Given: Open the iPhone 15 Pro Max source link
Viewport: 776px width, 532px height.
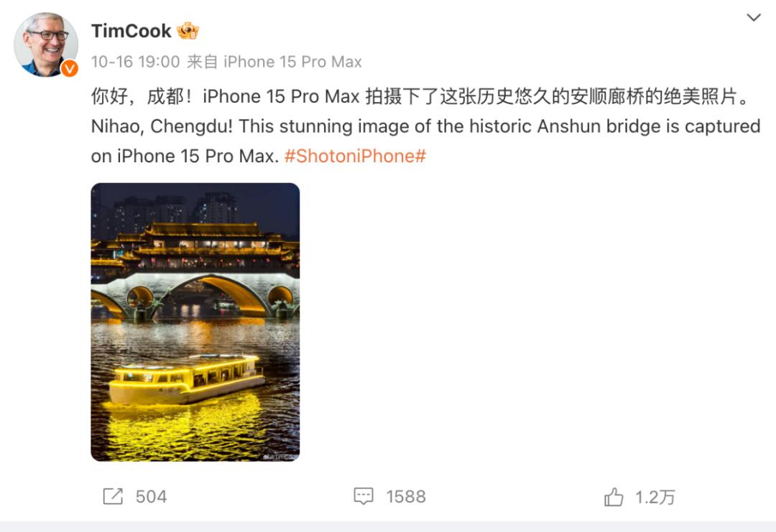Looking at the screenshot, I should coord(292,62).
